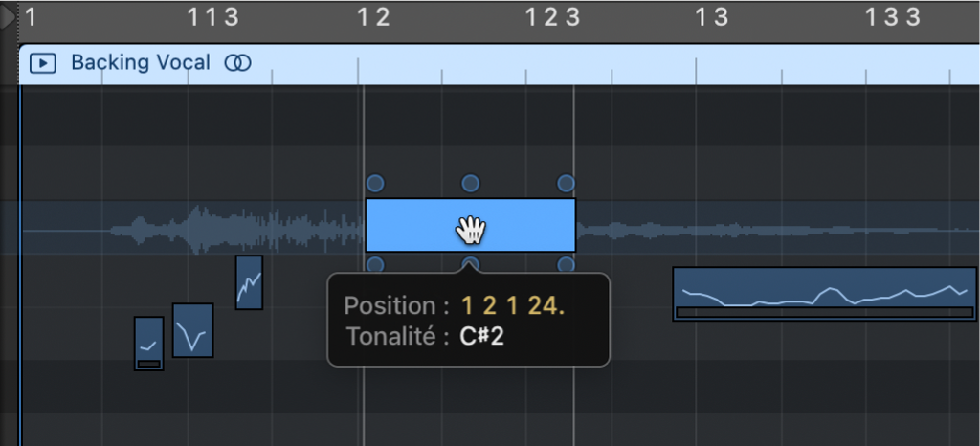Select the long note with the wavy pitch curve
Viewport: 980px width, 446px height.
pos(823,293)
